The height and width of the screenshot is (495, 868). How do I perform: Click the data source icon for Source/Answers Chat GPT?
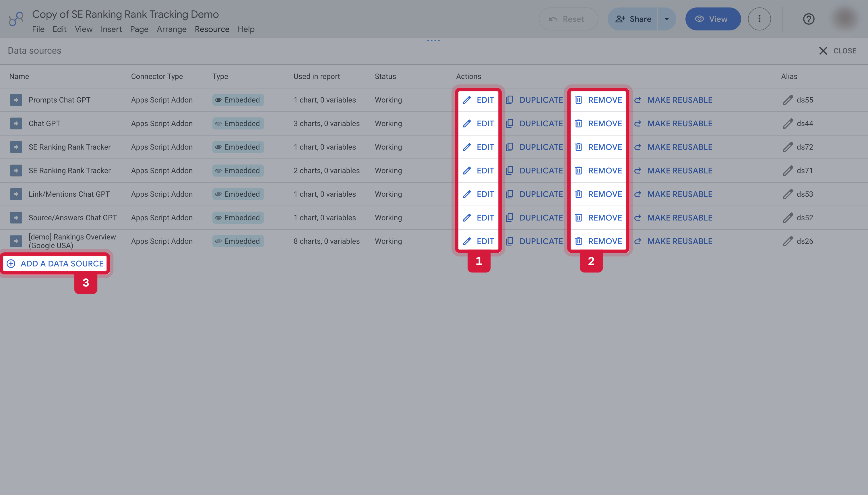point(16,218)
